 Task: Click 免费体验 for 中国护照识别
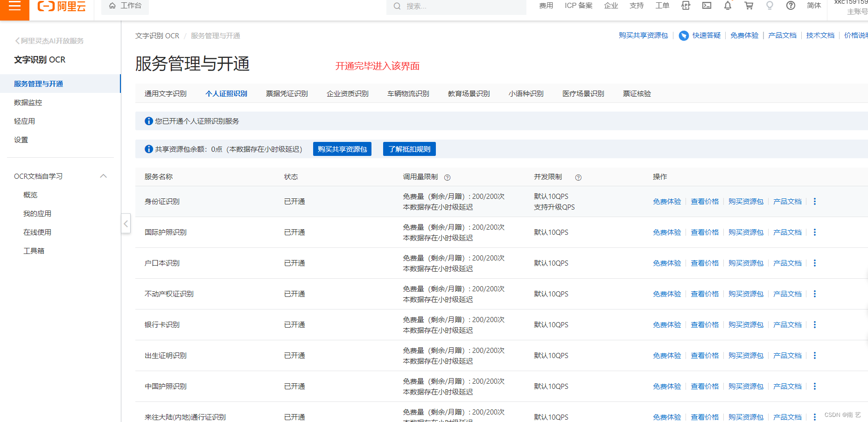[667, 386]
